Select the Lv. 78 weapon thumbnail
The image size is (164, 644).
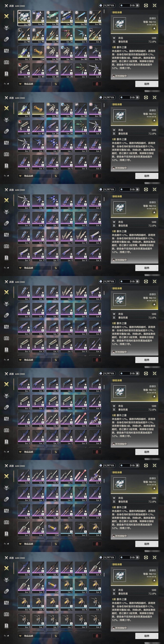[52, 36]
